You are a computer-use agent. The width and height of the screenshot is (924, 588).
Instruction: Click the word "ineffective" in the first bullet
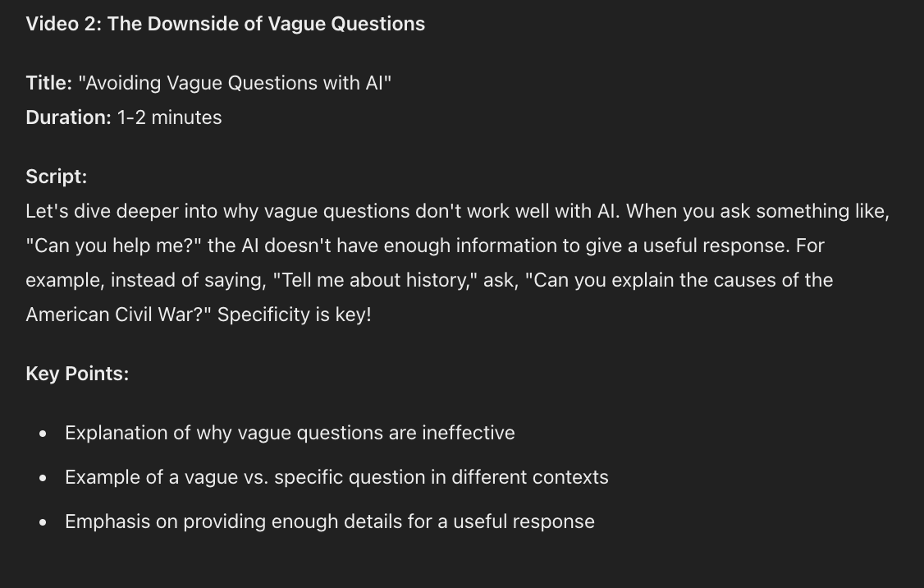[x=468, y=433]
